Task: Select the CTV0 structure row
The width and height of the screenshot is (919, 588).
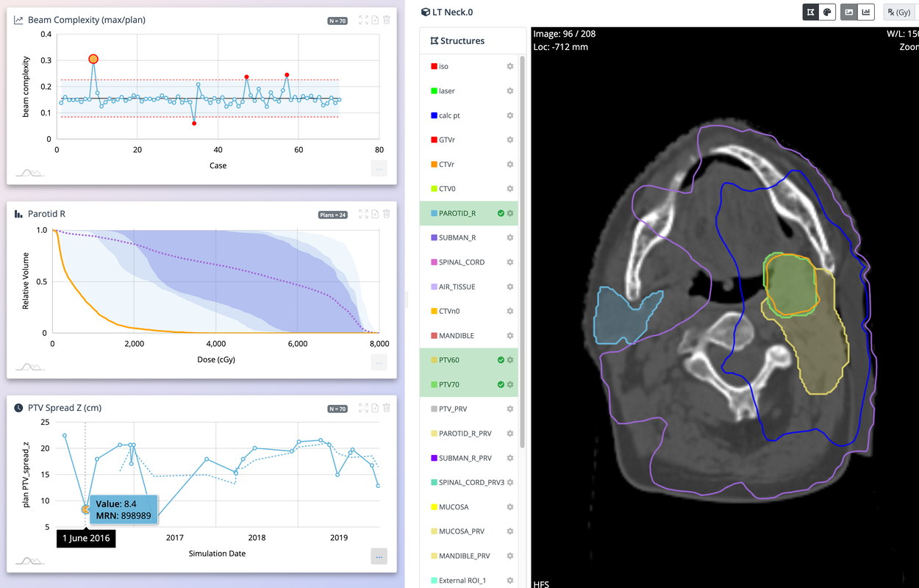Action: pos(468,189)
